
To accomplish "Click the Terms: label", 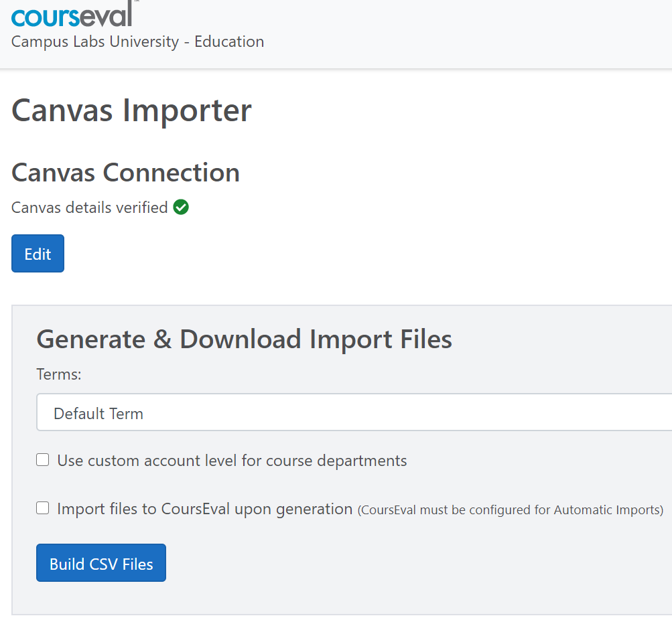I will pos(59,375).
